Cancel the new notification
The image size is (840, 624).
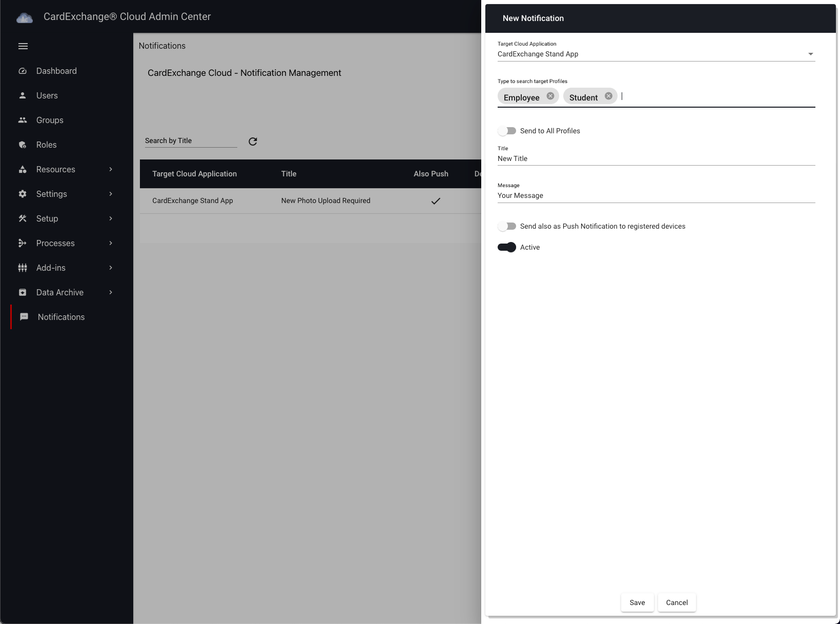[x=677, y=603]
